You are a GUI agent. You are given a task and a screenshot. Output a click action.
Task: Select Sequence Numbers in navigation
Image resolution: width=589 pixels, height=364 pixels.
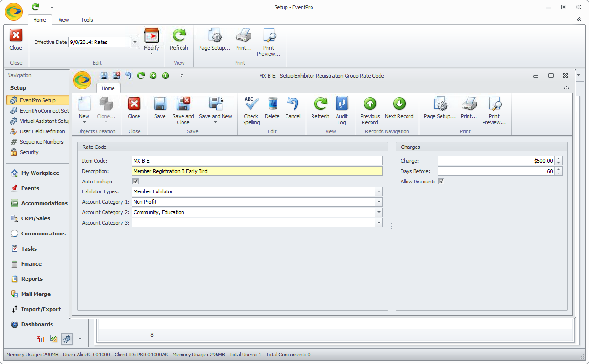click(38, 142)
